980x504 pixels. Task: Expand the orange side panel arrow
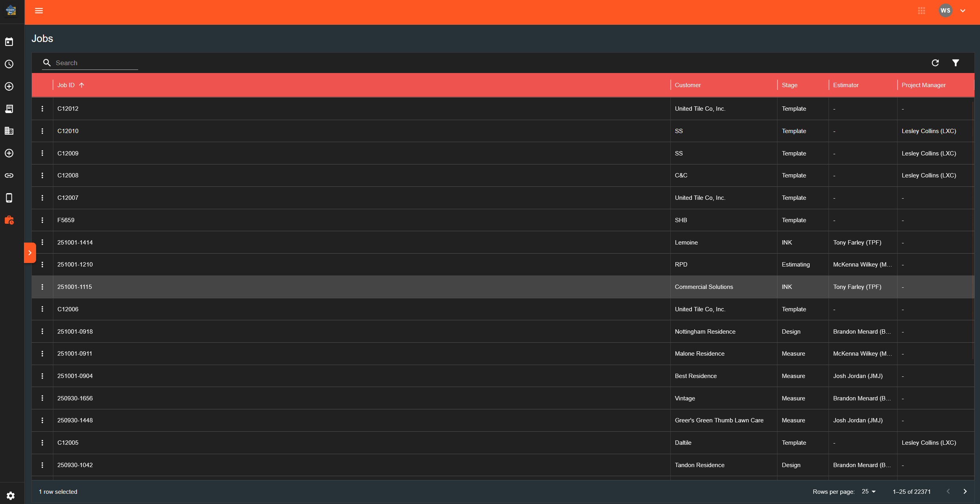[30, 252]
